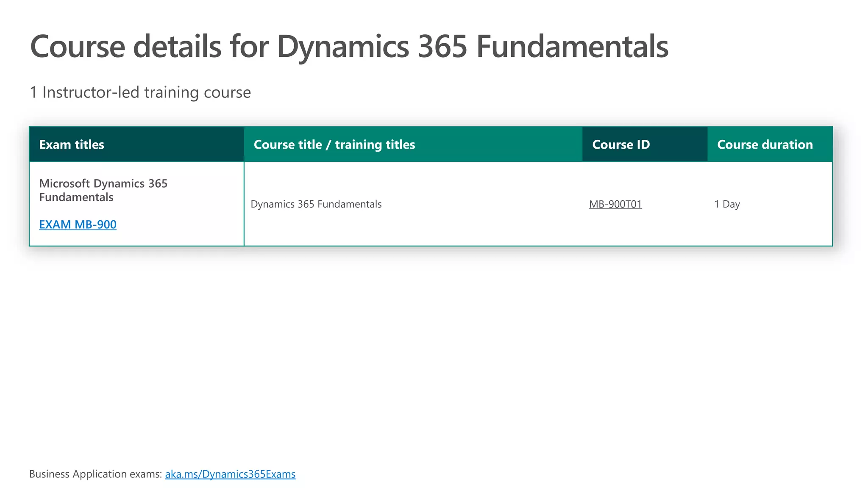Open the MB-900T01 course ID link

point(615,204)
